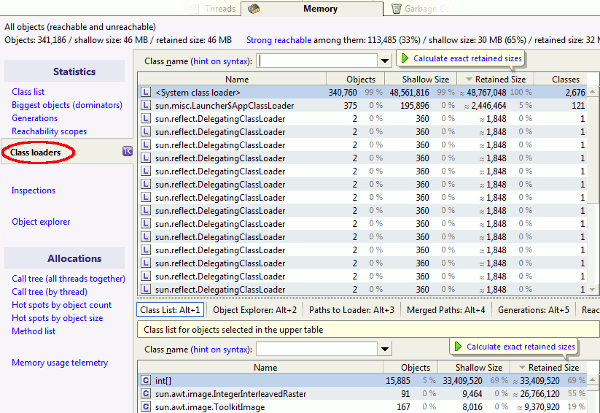The height and width of the screenshot is (413, 600).
Task: Open the Class list link
Action: point(28,92)
